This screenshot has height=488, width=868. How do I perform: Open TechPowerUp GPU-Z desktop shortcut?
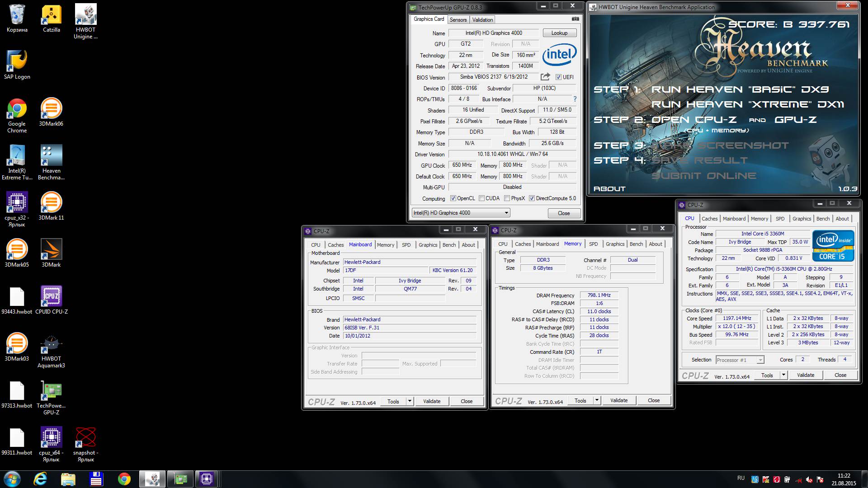click(51, 398)
